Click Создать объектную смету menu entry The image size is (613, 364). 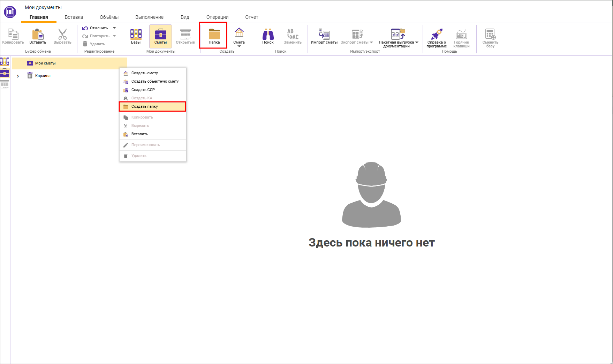pyautogui.click(x=155, y=82)
